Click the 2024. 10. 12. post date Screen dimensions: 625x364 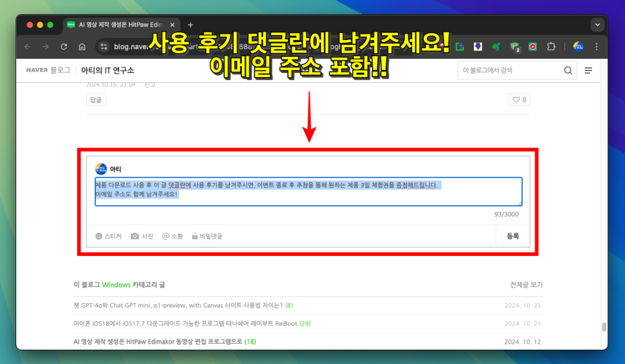[x=523, y=342]
